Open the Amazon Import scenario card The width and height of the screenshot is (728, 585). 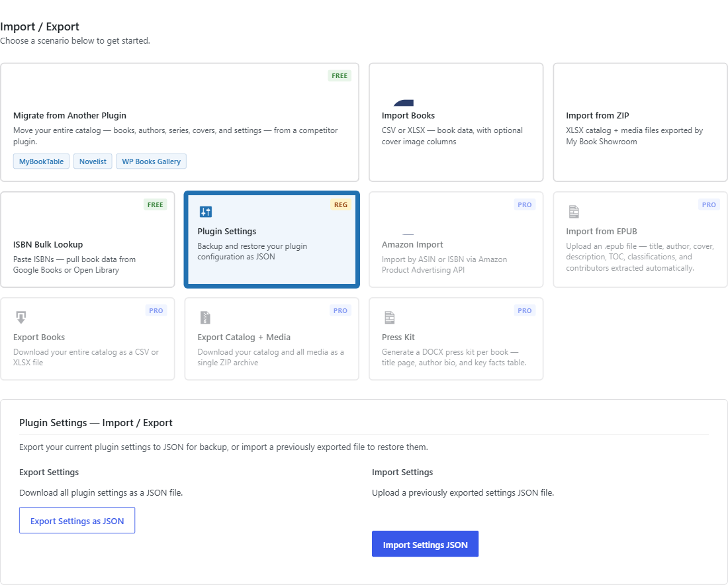point(456,240)
